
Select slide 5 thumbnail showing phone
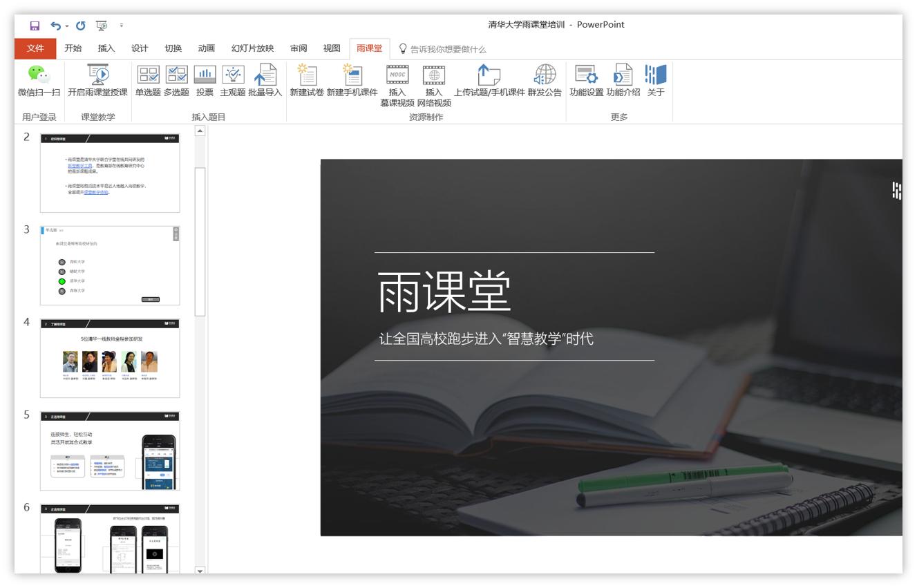point(110,451)
